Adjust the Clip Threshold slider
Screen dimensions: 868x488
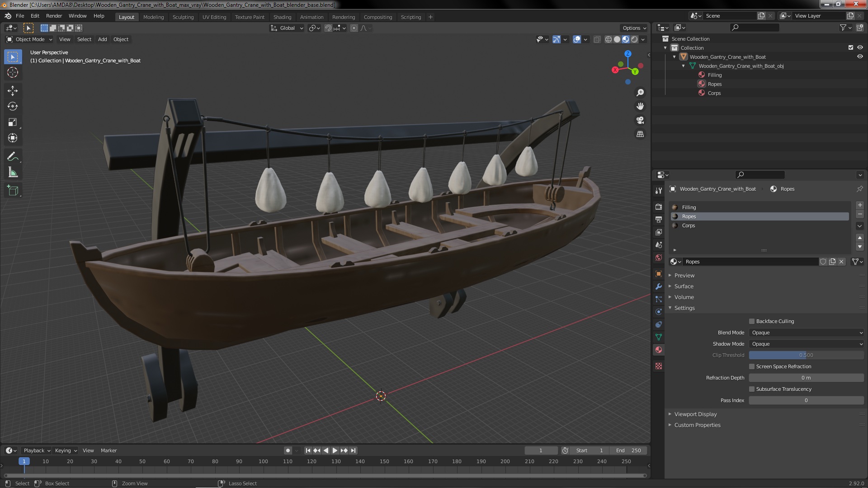point(807,355)
